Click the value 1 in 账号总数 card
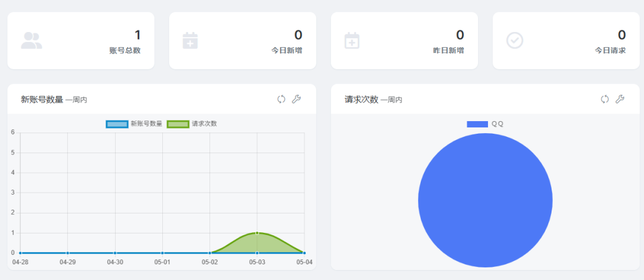 pyautogui.click(x=138, y=35)
